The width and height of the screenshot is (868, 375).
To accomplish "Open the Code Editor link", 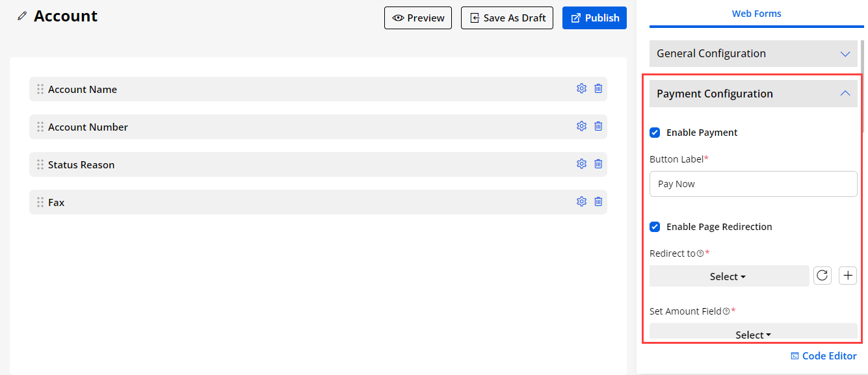I will pyautogui.click(x=824, y=356).
